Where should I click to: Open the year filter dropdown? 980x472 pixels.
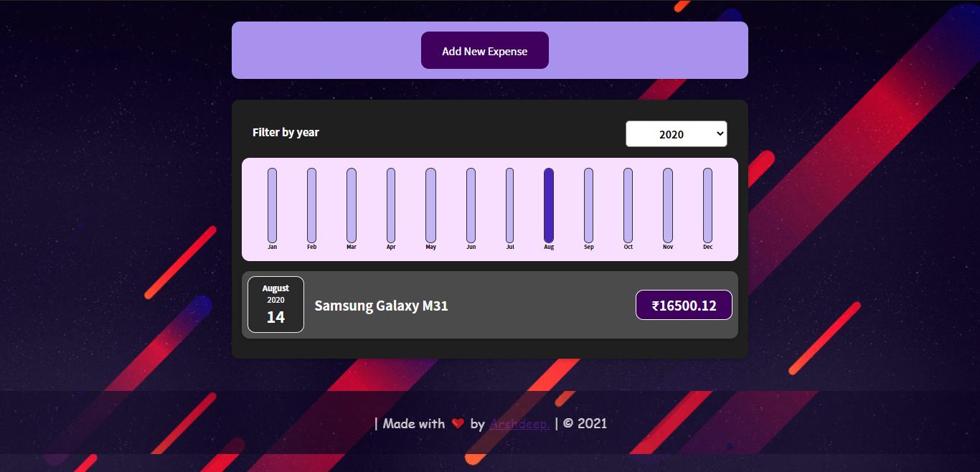coord(676,134)
